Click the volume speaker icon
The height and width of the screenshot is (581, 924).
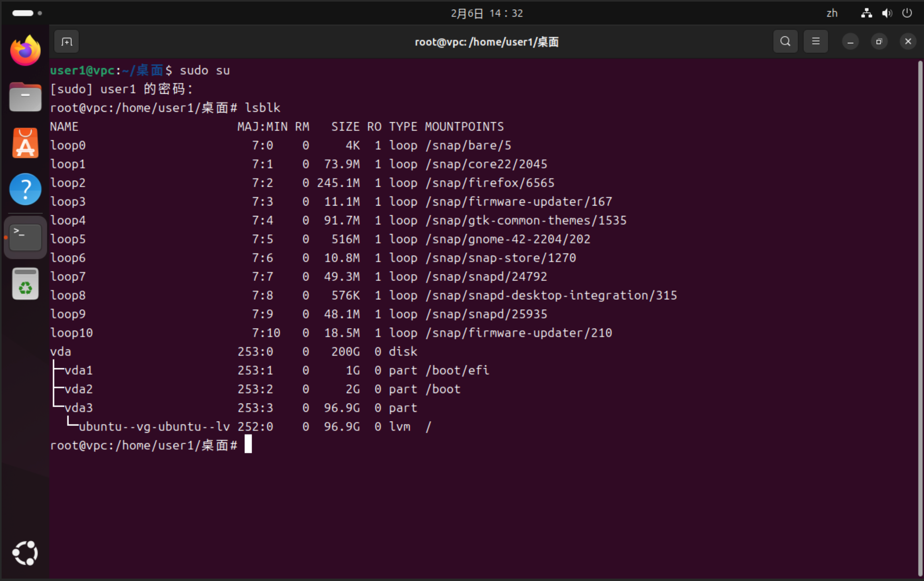[x=887, y=13]
